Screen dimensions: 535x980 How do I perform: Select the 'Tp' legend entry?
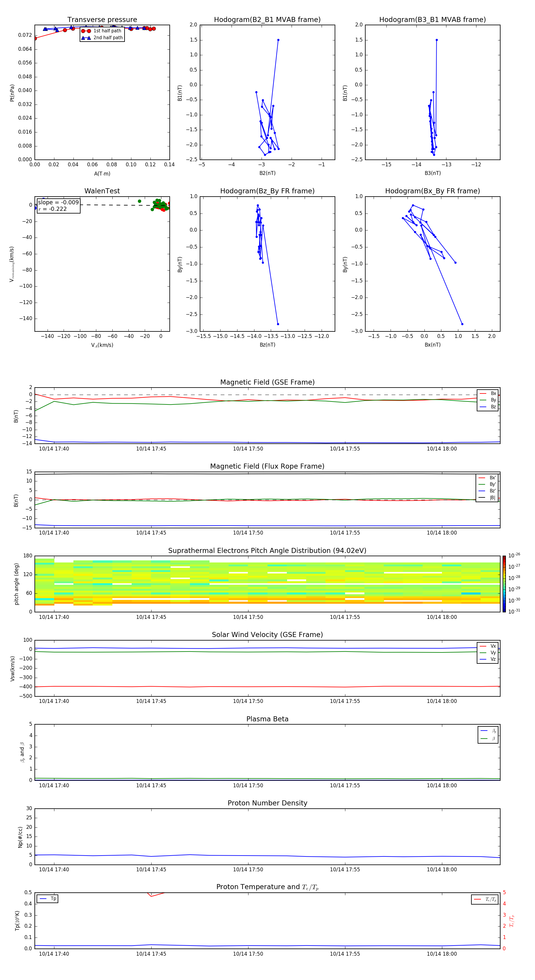click(x=48, y=899)
